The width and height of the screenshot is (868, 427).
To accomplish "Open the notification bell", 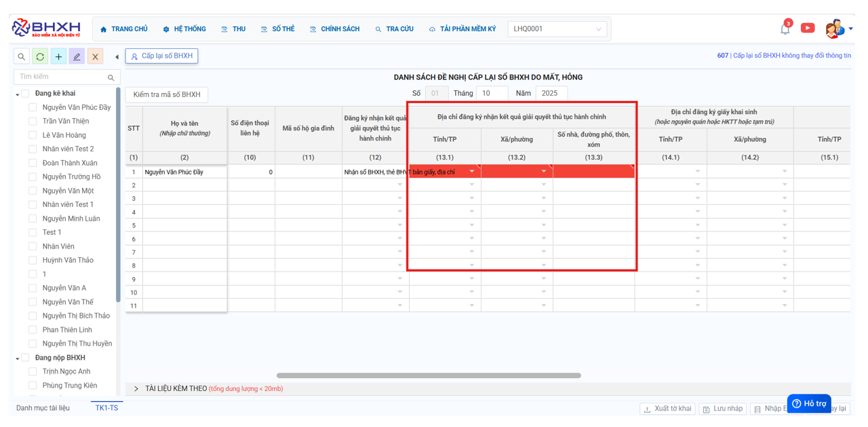I will 785,29.
